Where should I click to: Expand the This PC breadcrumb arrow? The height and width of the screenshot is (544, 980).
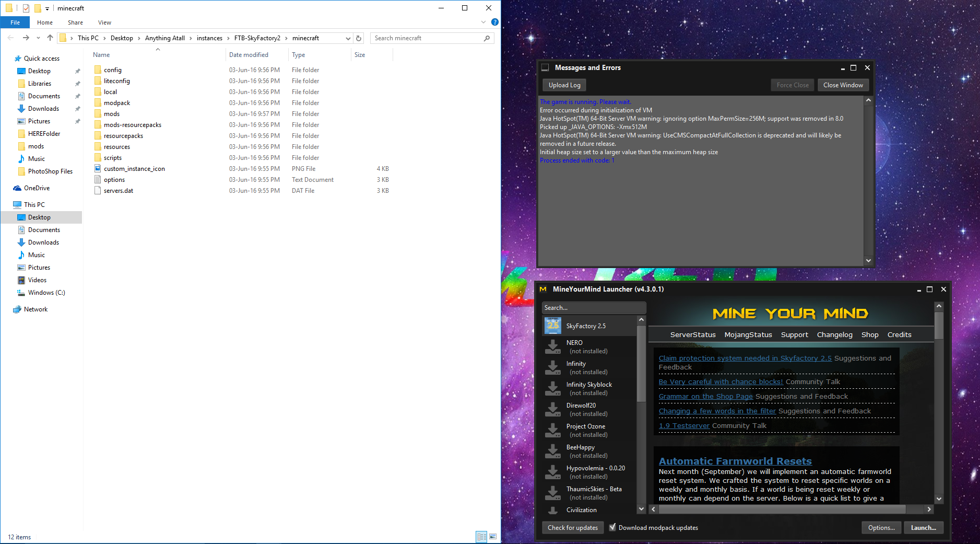(104, 38)
